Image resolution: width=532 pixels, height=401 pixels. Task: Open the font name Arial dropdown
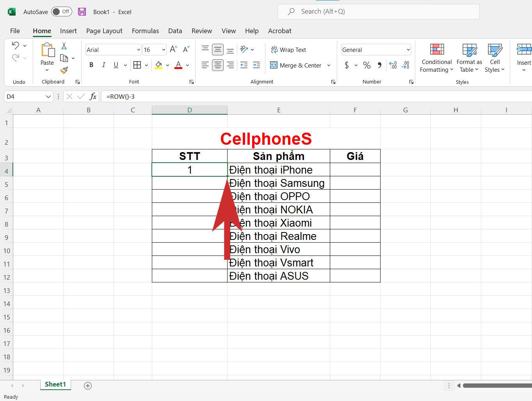click(138, 50)
